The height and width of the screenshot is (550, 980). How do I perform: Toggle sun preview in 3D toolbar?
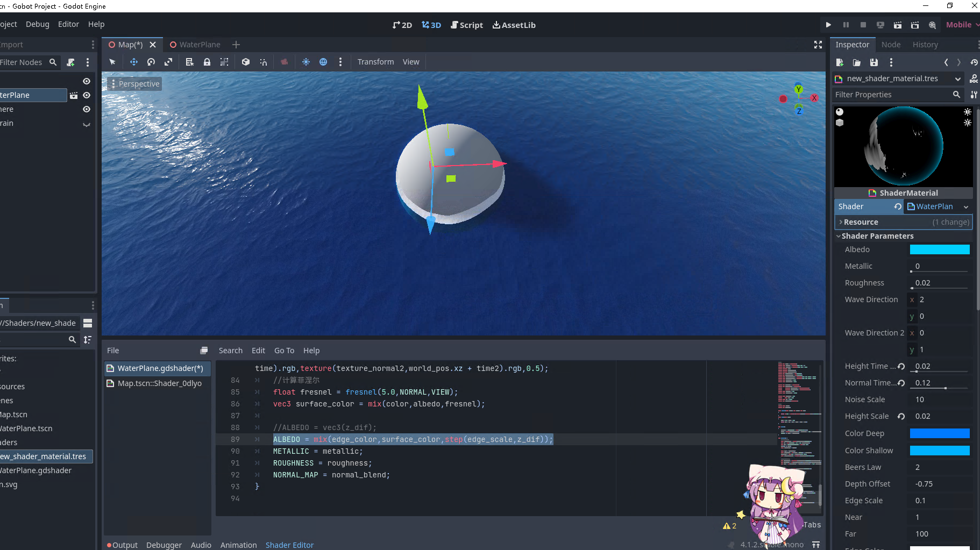306,62
